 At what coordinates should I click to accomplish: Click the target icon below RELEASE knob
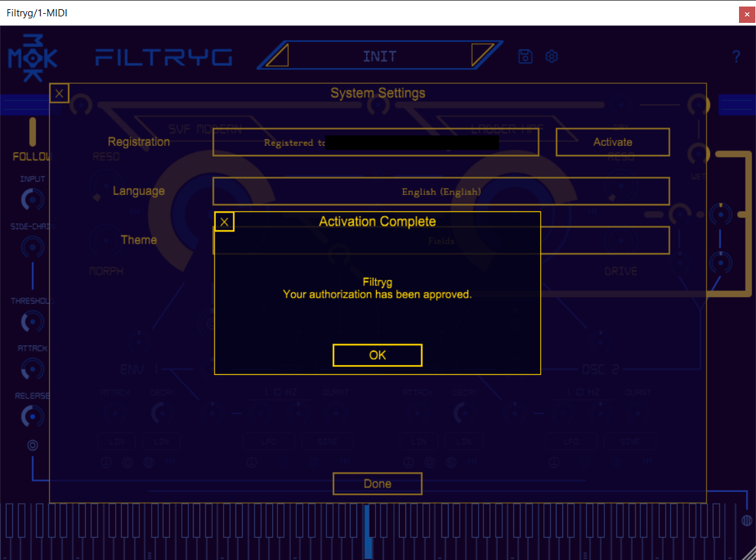coord(32,445)
